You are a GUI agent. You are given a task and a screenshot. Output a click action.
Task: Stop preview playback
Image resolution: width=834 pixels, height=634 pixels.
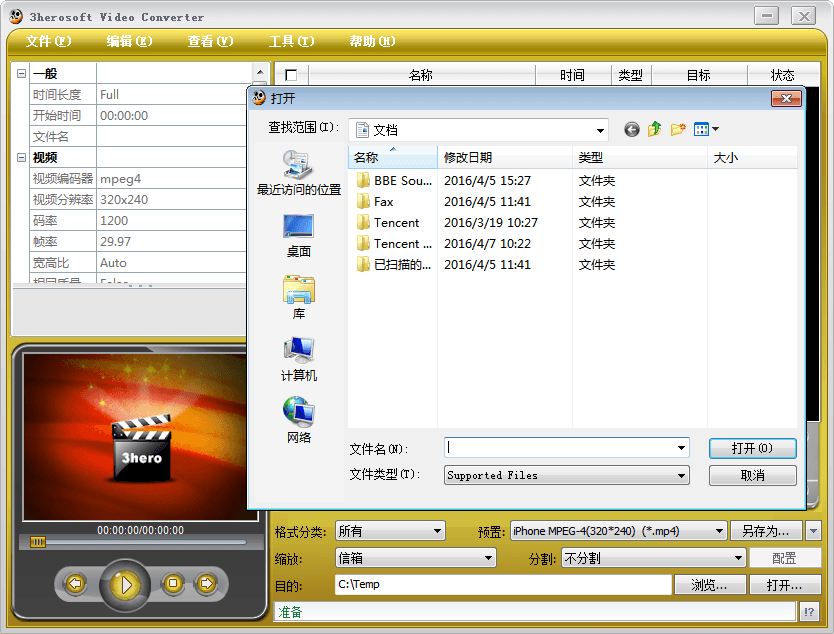(173, 584)
